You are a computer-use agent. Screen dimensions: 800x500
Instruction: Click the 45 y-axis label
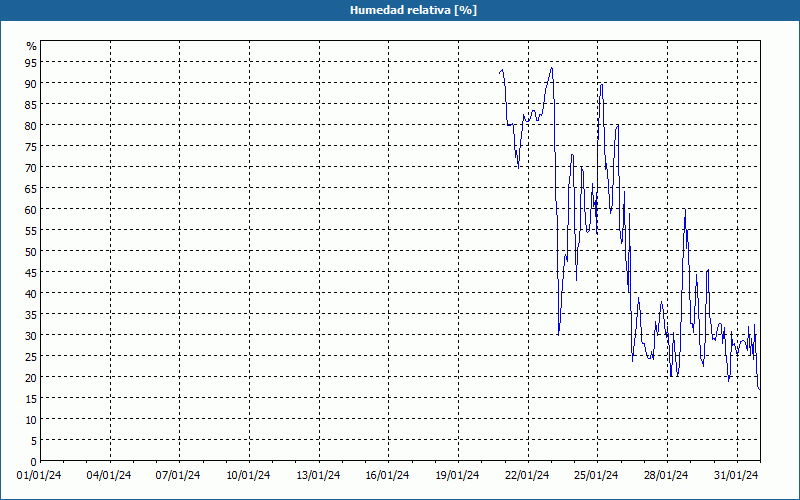tap(31, 272)
